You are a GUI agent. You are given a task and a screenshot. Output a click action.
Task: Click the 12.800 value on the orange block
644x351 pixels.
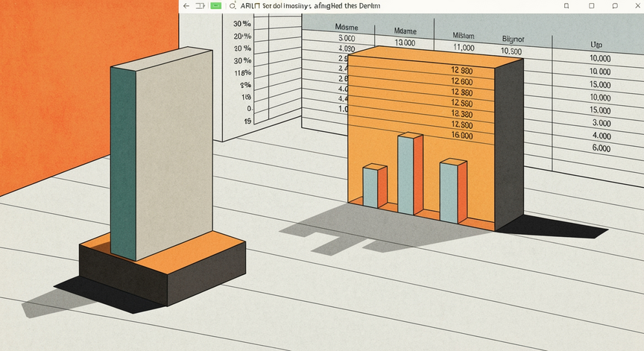(x=461, y=124)
